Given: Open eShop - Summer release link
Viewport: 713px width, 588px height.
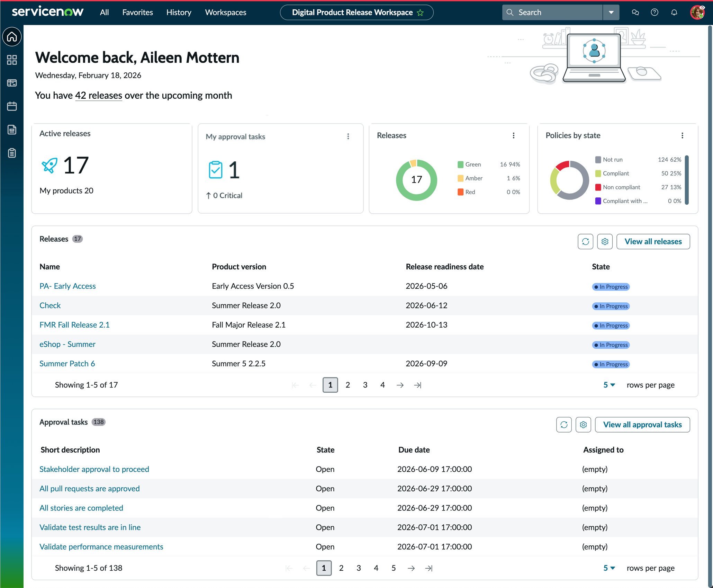Looking at the screenshot, I should coord(67,344).
